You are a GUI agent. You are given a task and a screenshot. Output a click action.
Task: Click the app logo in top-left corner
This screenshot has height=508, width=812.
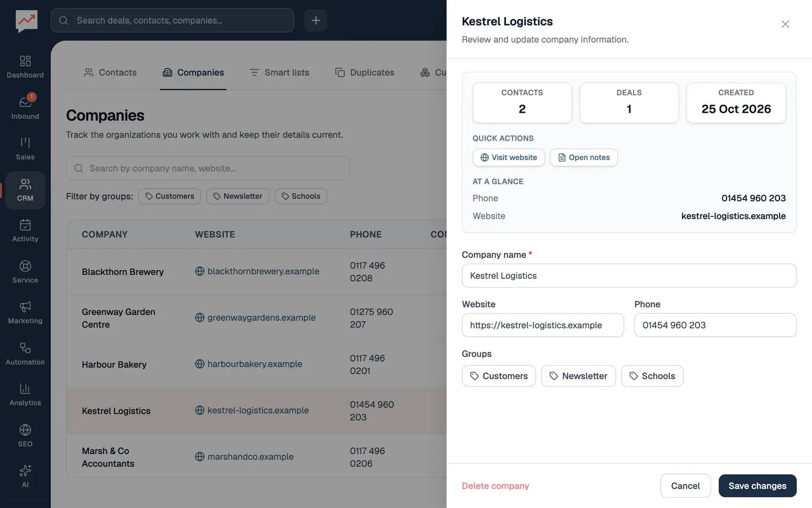click(26, 21)
